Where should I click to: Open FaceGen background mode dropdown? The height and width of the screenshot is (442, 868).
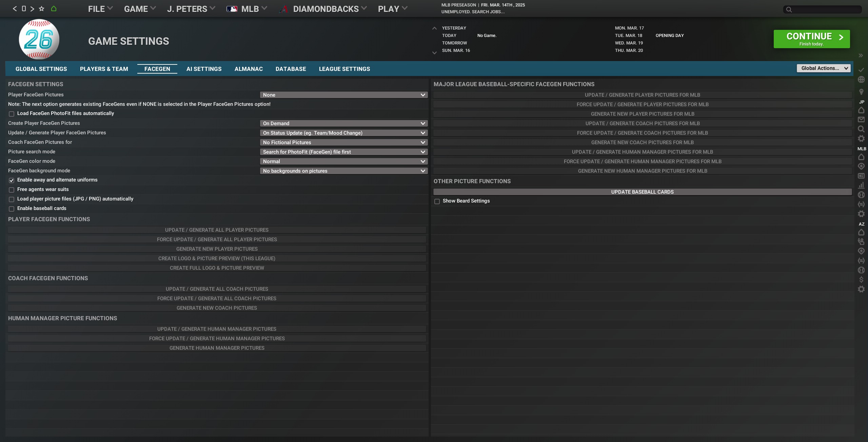tap(343, 171)
